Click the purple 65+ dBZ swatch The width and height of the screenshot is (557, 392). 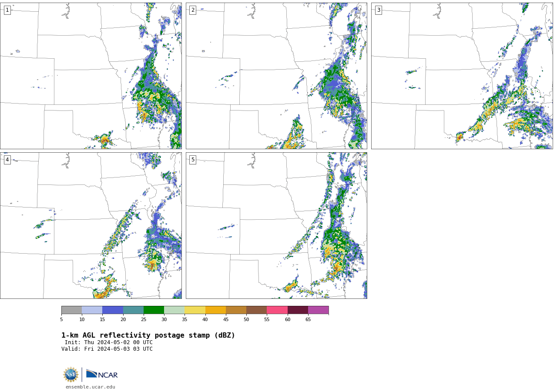pos(318,310)
